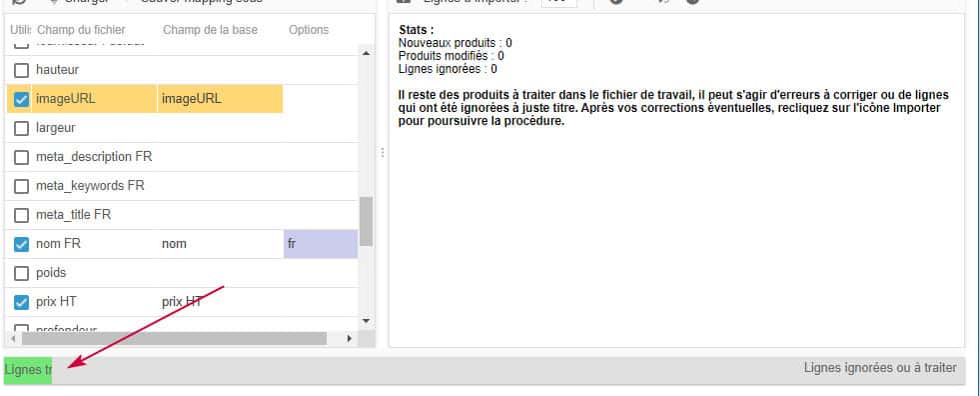Image resolution: width=980 pixels, height=396 pixels.
Task: Toggle the meta_keywords FR checkbox
Action: 21,186
